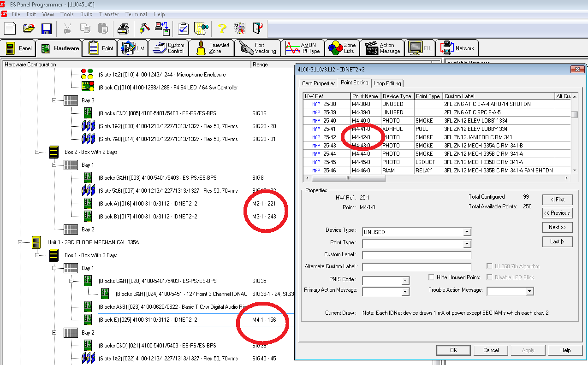
Task: Collapse Box 2 - Box With 2 Bays
Action: click(x=37, y=152)
